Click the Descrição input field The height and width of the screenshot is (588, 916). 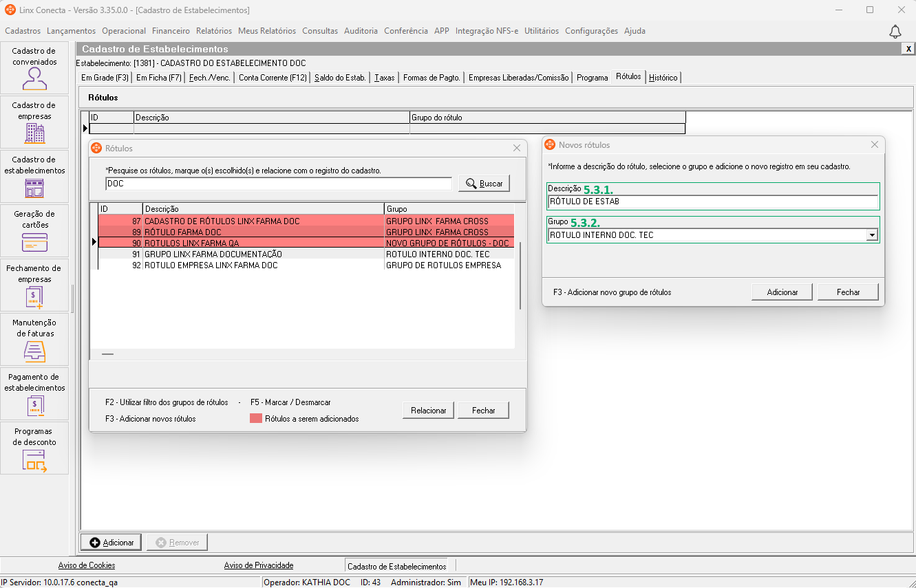click(713, 202)
